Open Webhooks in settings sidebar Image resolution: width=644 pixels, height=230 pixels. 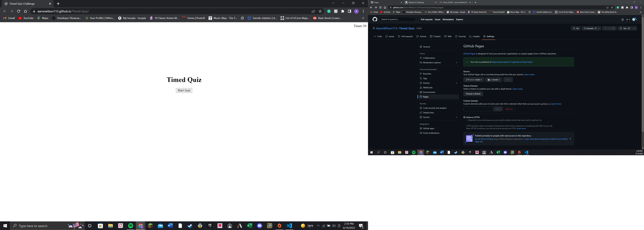click(428, 88)
